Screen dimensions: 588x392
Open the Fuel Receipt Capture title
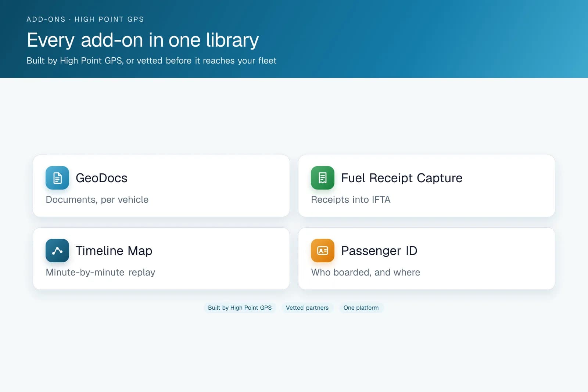pyautogui.click(x=402, y=178)
